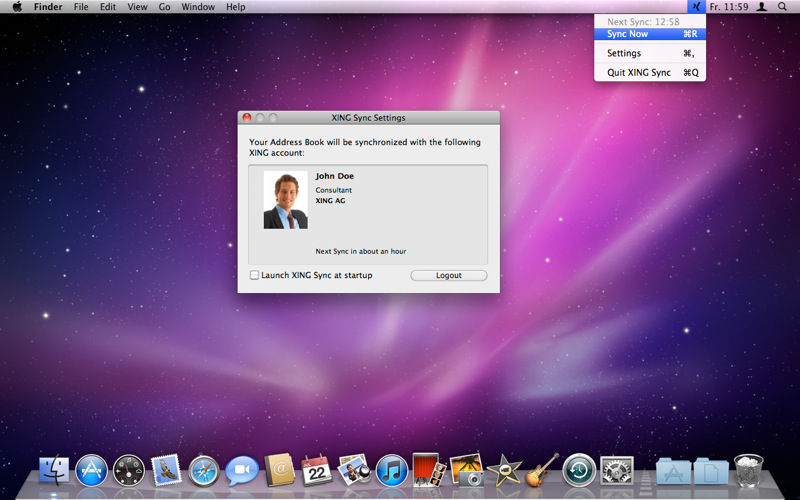Open the Apple menu
Image resolution: width=800 pixels, height=500 pixels.
[x=17, y=7]
